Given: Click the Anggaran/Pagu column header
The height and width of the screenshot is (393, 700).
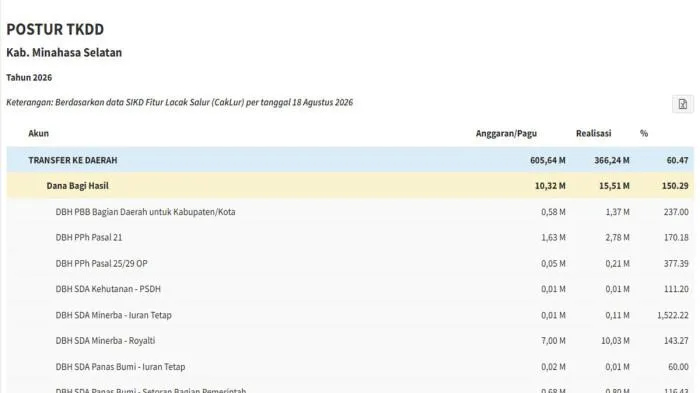Looking at the screenshot, I should 506,133.
